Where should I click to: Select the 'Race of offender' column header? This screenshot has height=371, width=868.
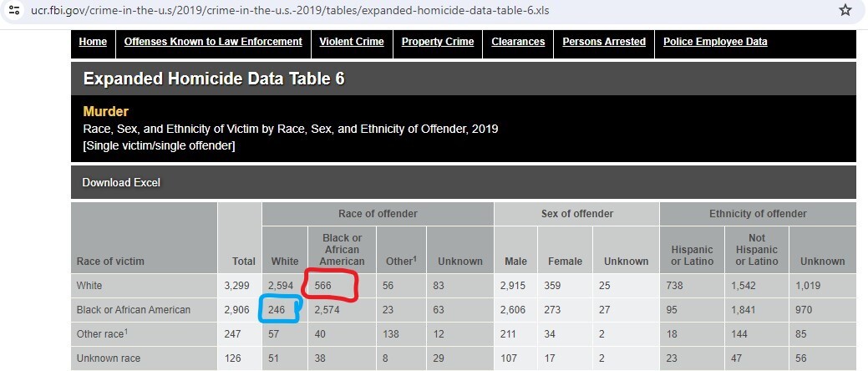tap(378, 214)
